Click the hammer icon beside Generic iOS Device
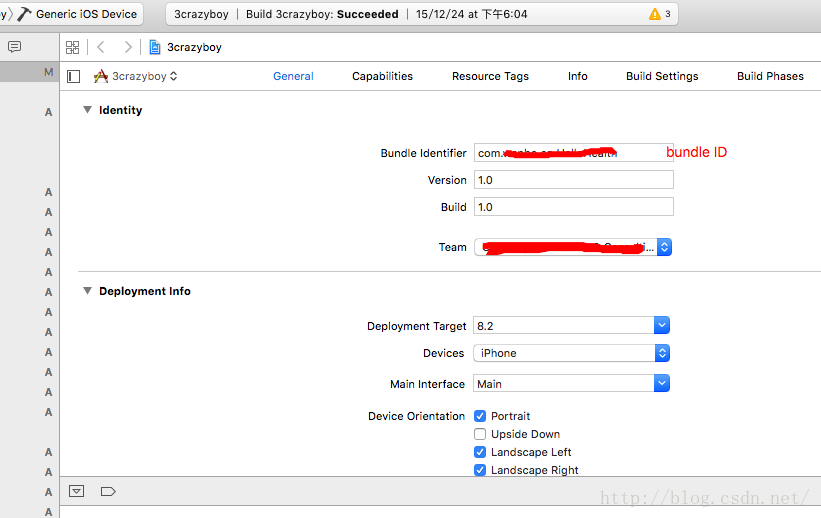This screenshot has width=821, height=518. (x=24, y=14)
